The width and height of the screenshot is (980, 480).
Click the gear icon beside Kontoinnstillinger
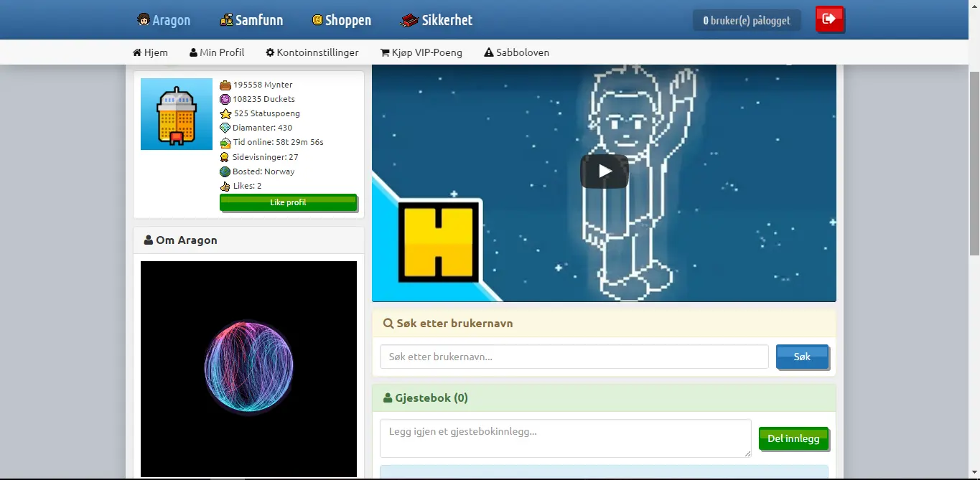[x=270, y=52]
